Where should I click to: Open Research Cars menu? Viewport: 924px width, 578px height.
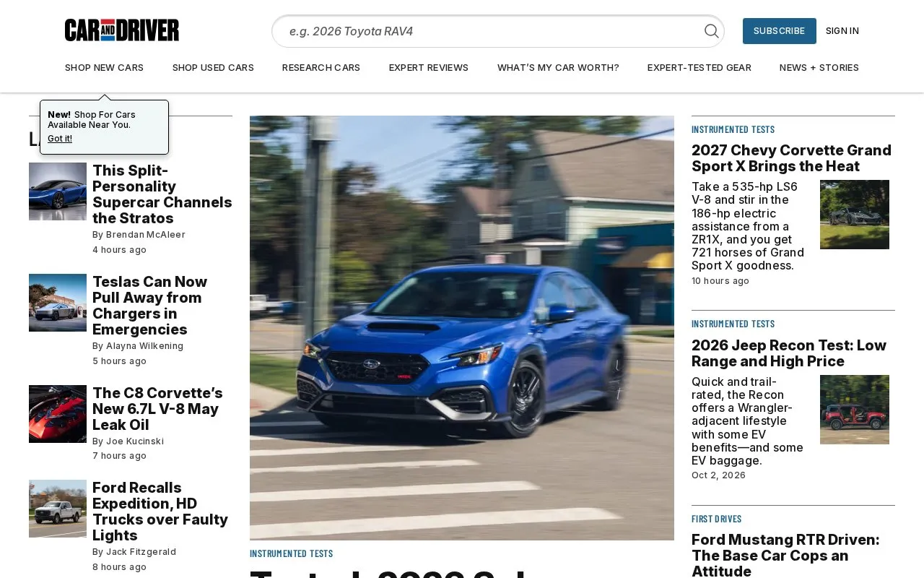[321, 68]
